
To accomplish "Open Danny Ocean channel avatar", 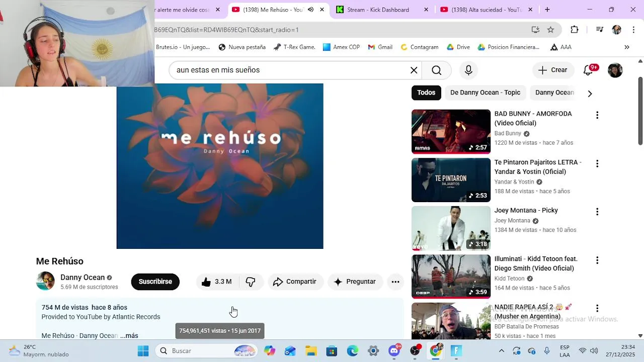I will [x=45, y=281].
